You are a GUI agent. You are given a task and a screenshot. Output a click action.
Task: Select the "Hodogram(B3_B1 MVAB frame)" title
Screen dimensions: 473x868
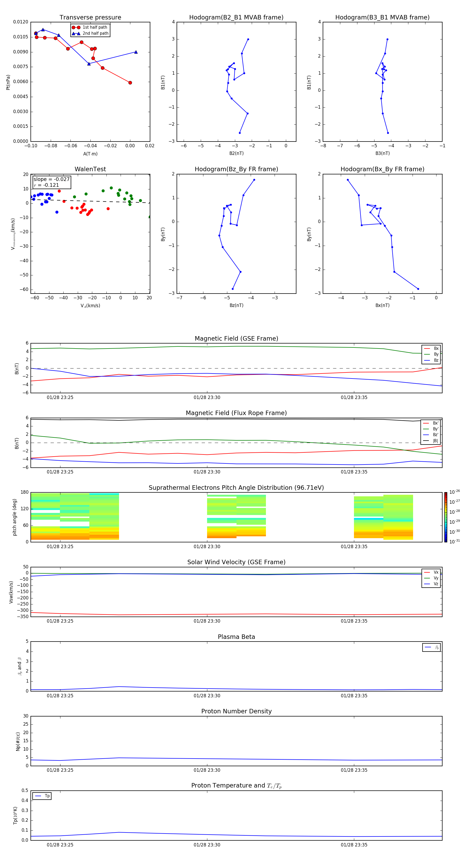pos(382,18)
